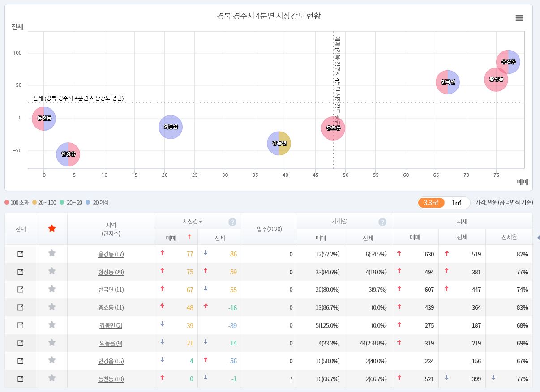The height and width of the screenshot is (392, 540).
Task: Favorite the 용강동 row star
Action: pos(52,253)
